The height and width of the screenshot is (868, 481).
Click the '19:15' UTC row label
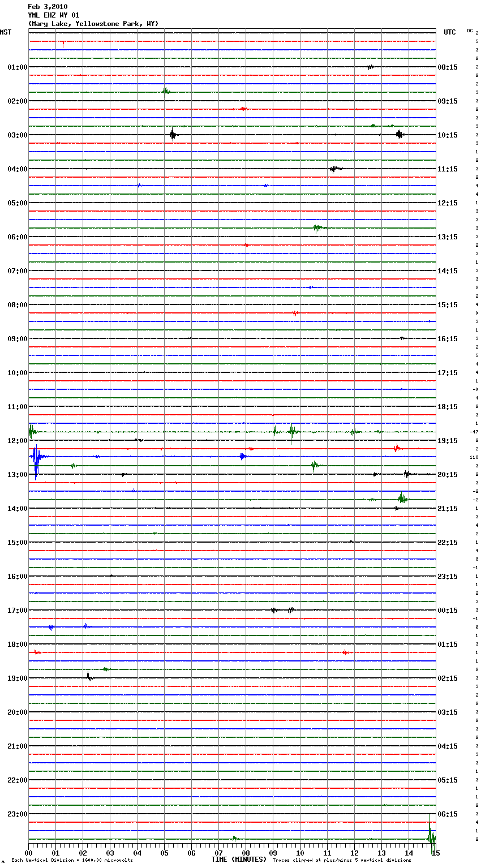448,441
